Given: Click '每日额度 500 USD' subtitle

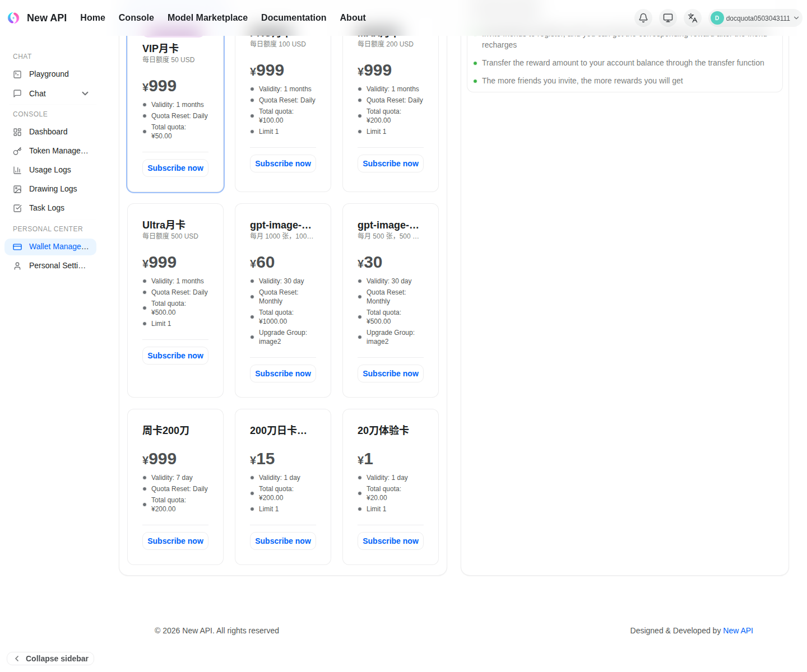Looking at the screenshot, I should 170,236.
